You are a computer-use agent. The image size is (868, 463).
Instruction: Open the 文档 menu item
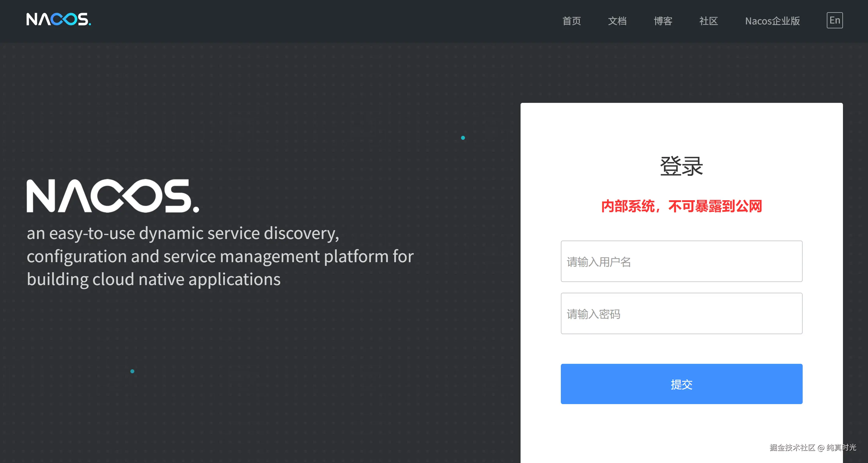(617, 21)
